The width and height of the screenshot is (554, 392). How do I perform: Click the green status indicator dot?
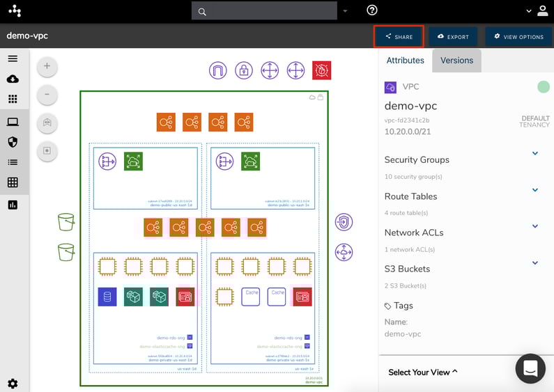pos(544,87)
